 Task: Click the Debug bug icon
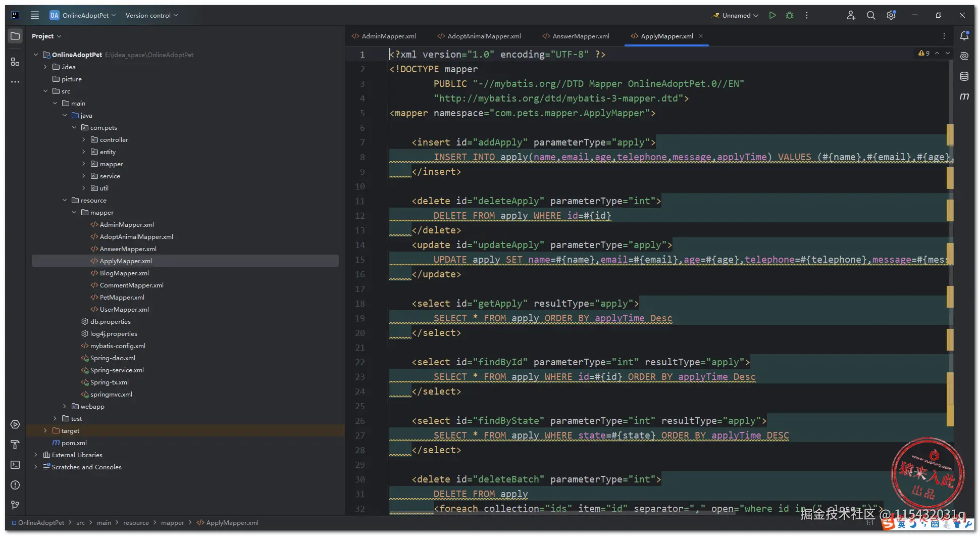[790, 15]
